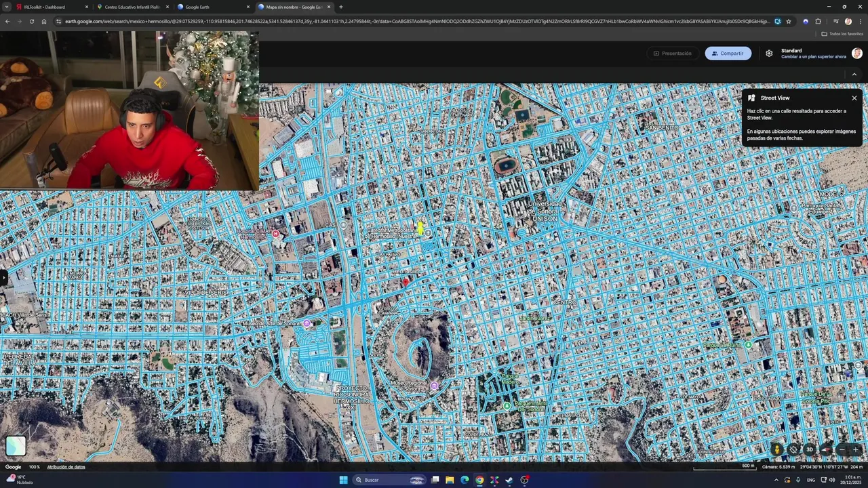Click the Museo Regional purple place marker
This screenshot has height=488, width=868.
[434, 386]
